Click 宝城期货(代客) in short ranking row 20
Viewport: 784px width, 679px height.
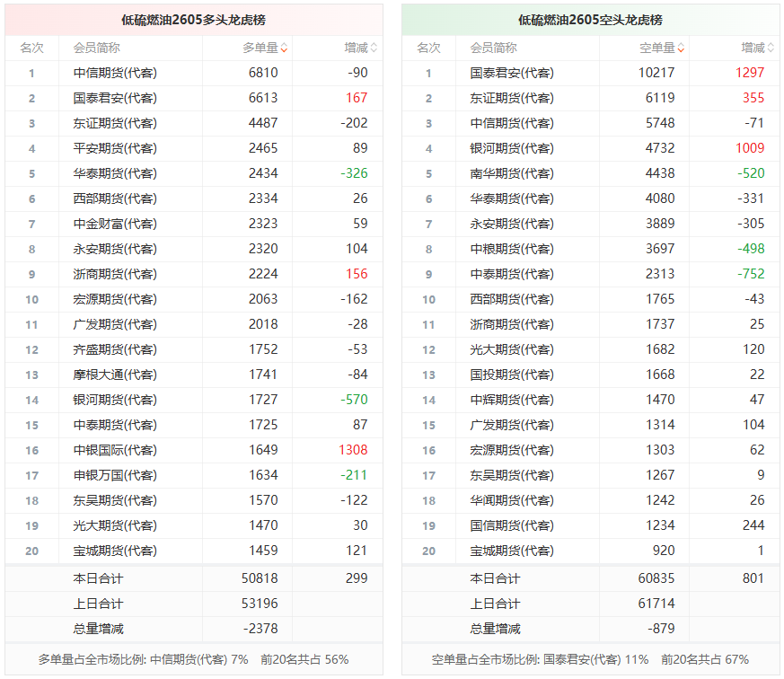pos(512,551)
